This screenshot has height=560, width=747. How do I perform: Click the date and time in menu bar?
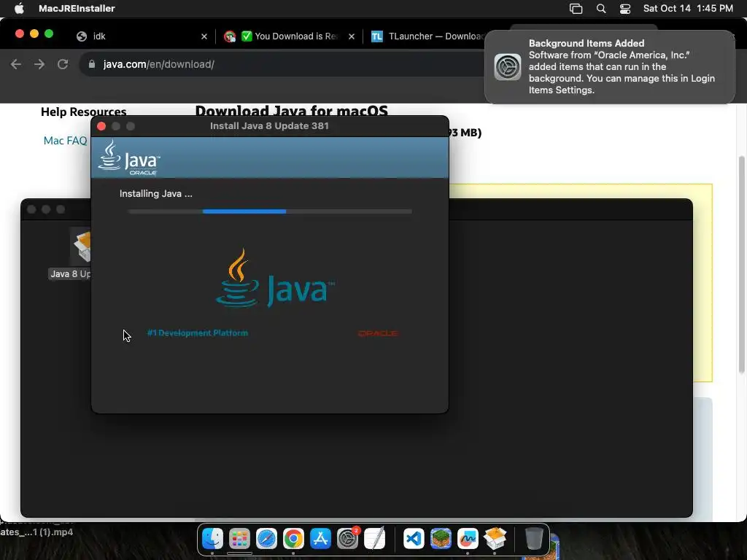688,8
